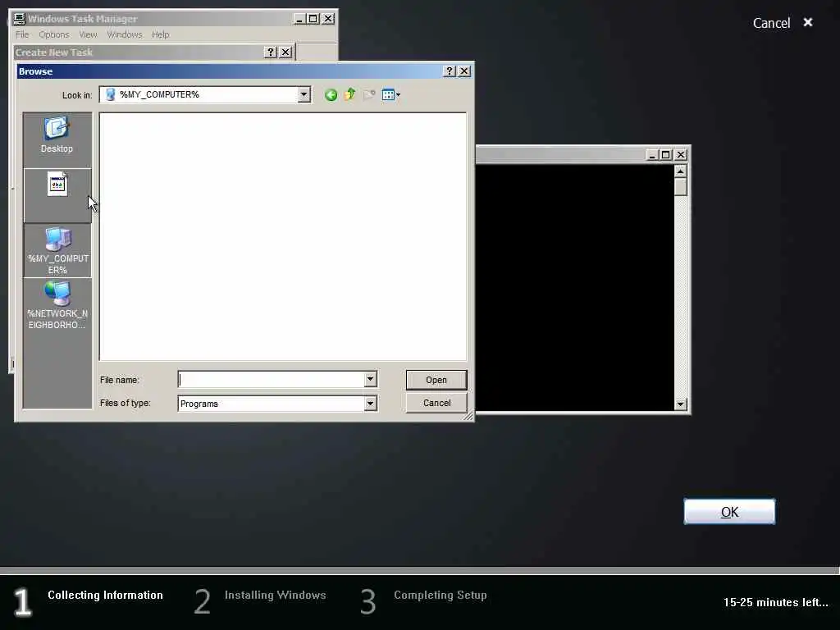Open the Help menu in Task Manager

pos(160,34)
